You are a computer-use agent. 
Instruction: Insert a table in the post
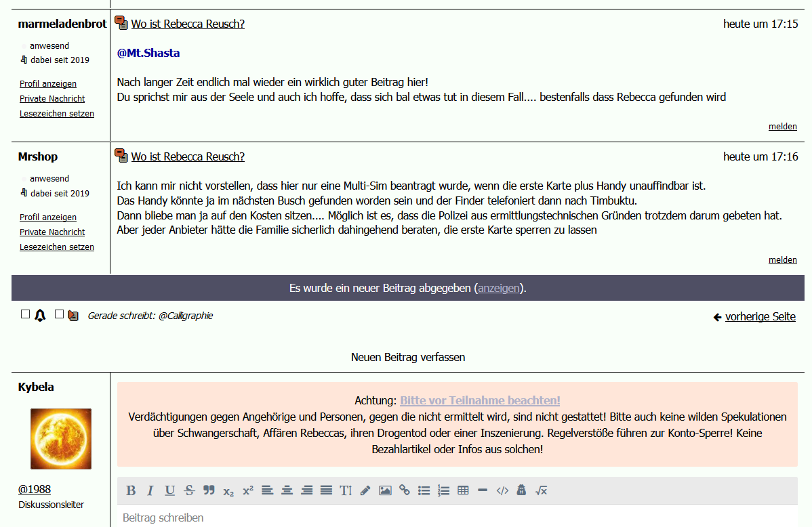point(464,490)
